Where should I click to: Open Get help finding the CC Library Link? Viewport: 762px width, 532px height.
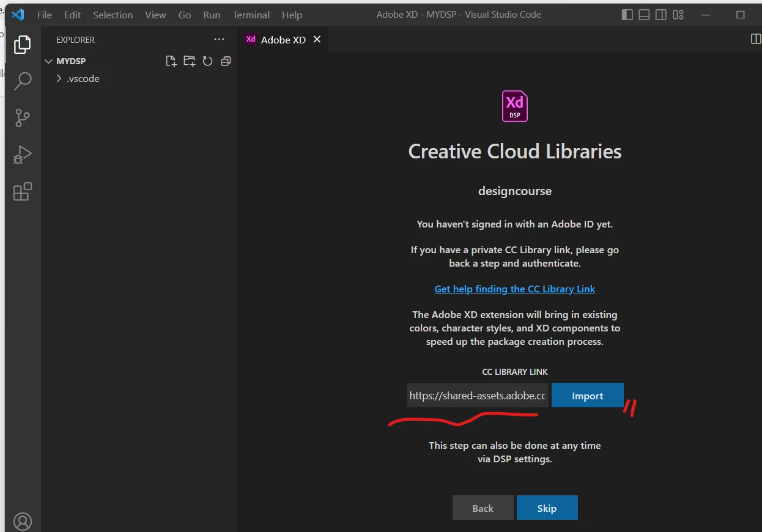click(515, 289)
